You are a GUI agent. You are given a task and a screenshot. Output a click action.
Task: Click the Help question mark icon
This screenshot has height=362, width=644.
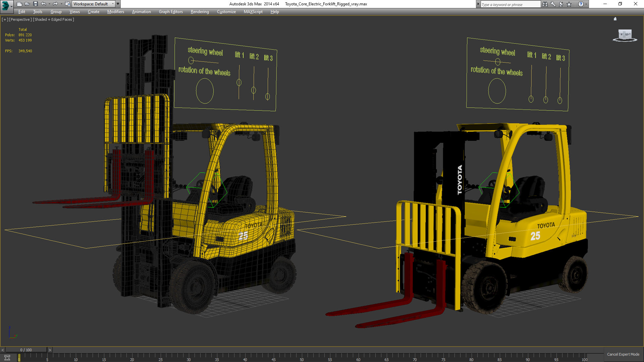(581, 4)
